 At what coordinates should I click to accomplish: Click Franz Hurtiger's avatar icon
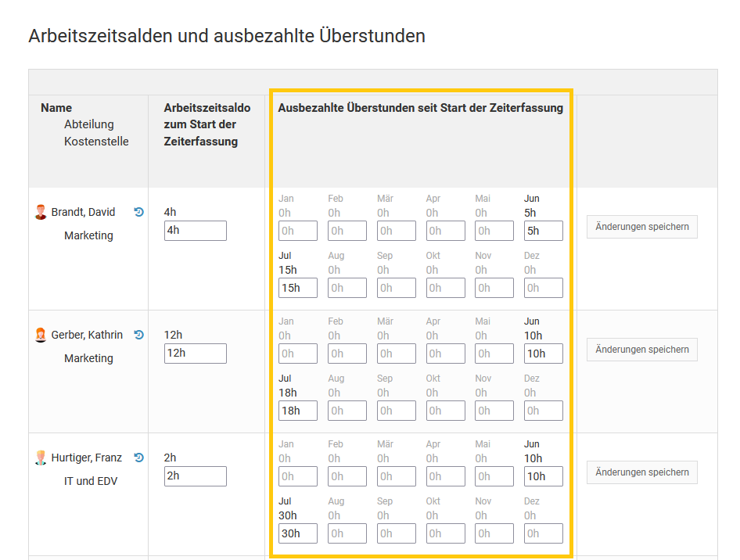pos(41,458)
